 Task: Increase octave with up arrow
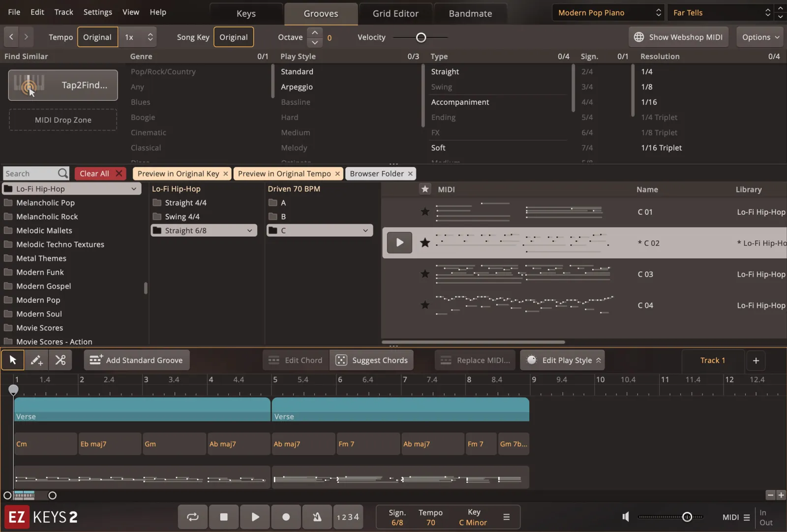pos(315,32)
